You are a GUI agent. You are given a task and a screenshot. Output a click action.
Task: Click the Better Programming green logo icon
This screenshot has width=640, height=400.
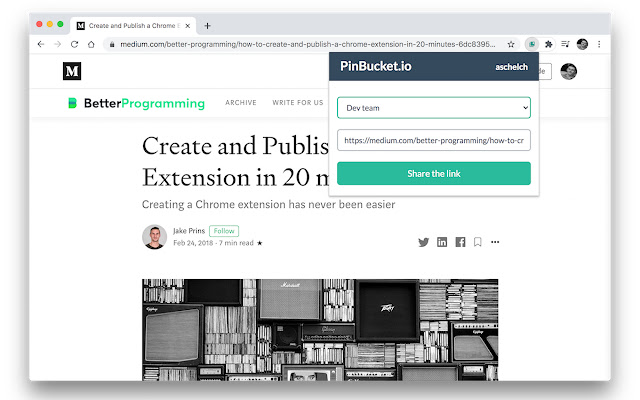click(x=72, y=103)
